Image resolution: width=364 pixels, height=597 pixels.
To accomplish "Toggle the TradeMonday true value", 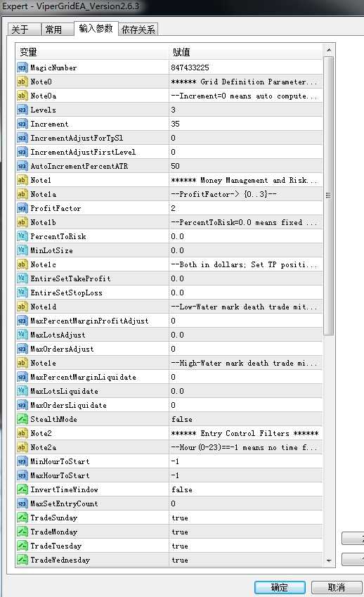I will pyautogui.click(x=246, y=532).
